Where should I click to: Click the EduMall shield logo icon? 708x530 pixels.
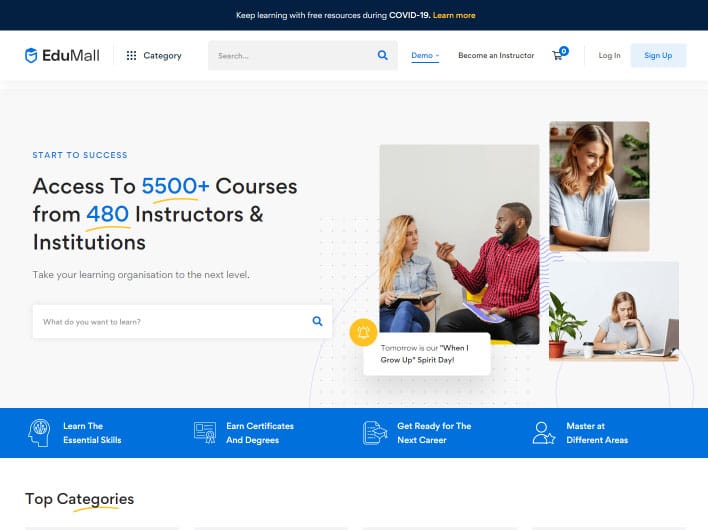click(x=31, y=56)
